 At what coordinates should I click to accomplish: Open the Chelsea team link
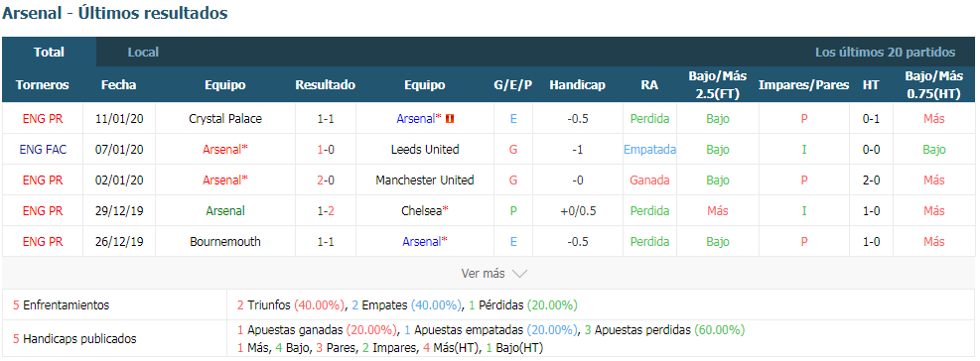(425, 211)
